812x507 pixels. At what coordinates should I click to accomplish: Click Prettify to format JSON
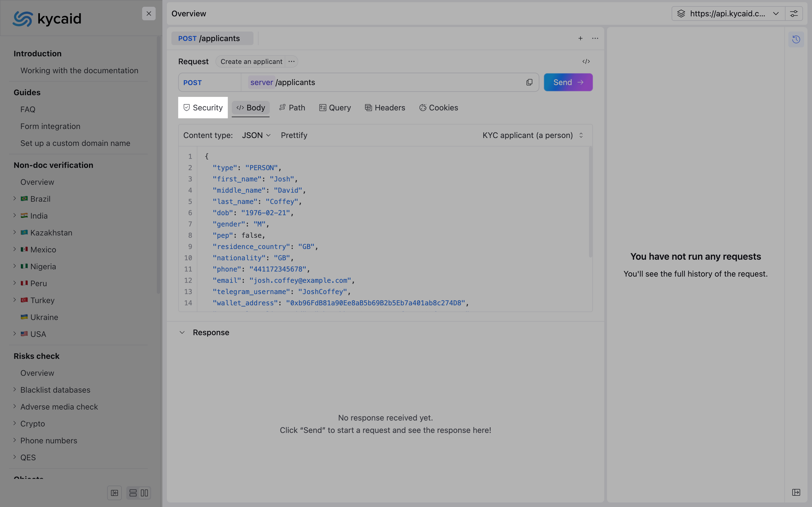[294, 135]
